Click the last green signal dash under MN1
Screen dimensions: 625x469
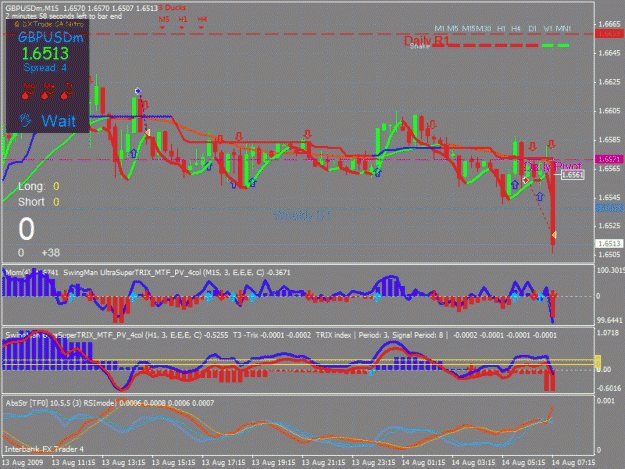coord(563,45)
